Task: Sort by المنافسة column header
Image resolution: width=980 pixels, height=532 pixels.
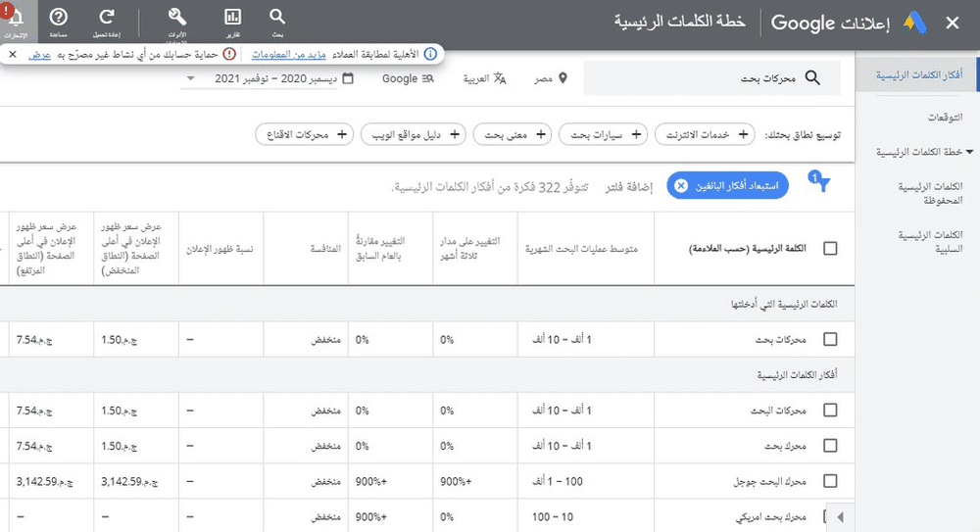Action: (x=325, y=249)
